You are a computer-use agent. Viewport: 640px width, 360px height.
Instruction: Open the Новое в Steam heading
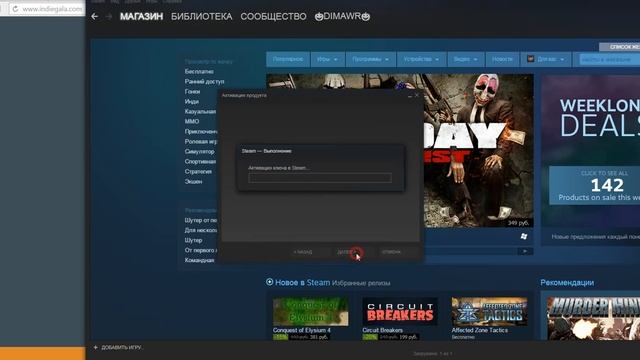click(302, 282)
